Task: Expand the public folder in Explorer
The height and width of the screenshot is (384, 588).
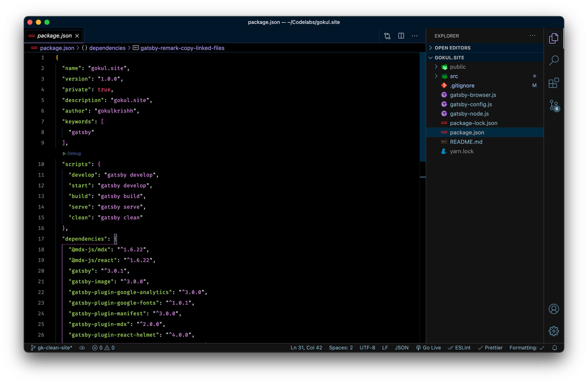Action: point(436,66)
